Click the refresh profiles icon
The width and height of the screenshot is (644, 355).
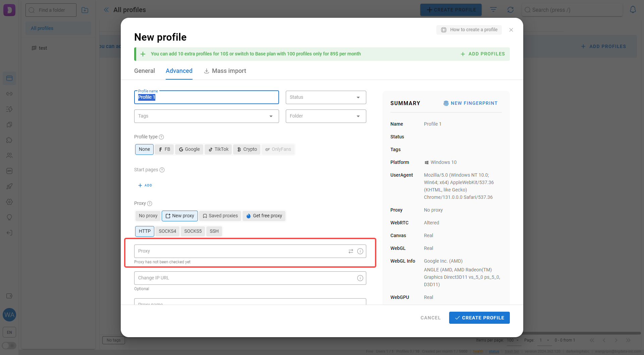[511, 10]
